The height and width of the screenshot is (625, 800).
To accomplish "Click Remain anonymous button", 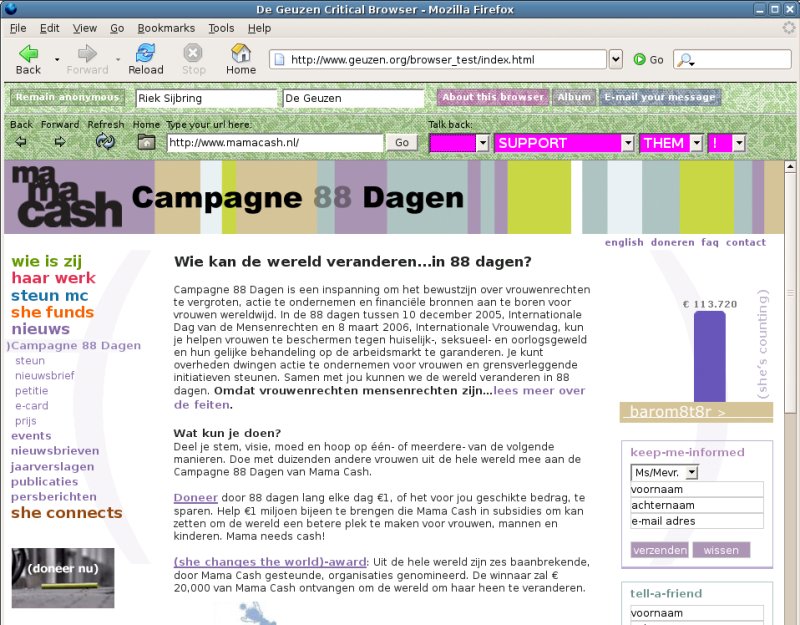I will point(67,97).
